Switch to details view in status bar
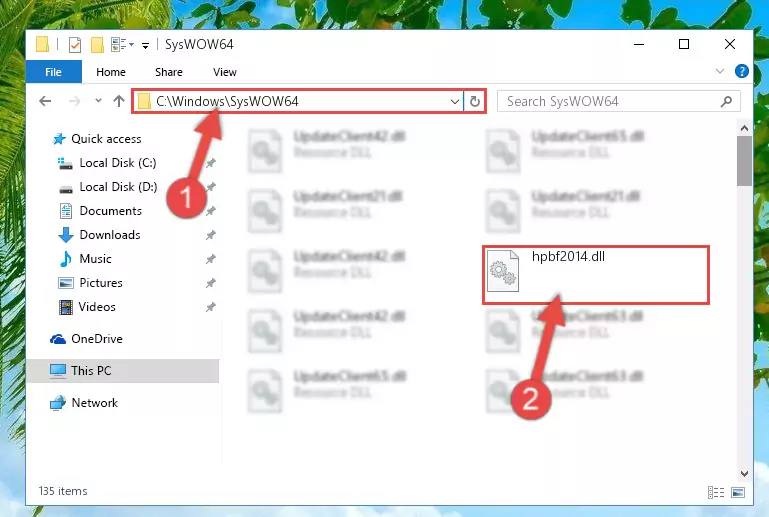769x517 pixels. pyautogui.click(x=716, y=492)
